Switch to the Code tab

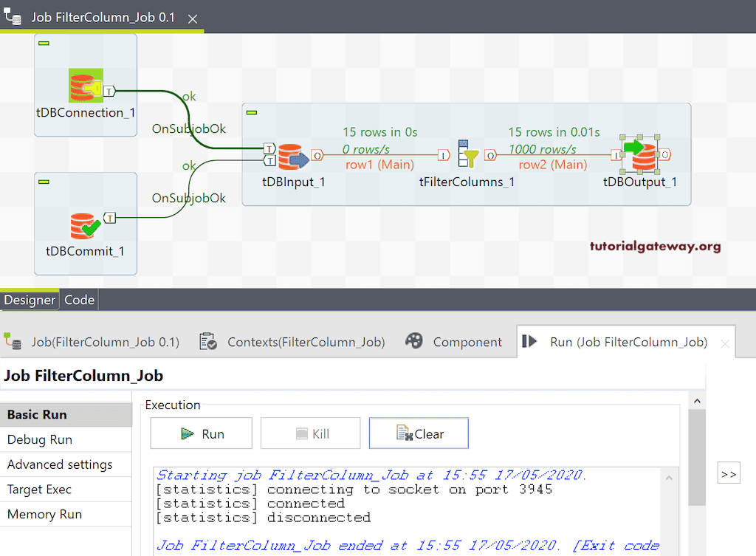[x=79, y=300]
